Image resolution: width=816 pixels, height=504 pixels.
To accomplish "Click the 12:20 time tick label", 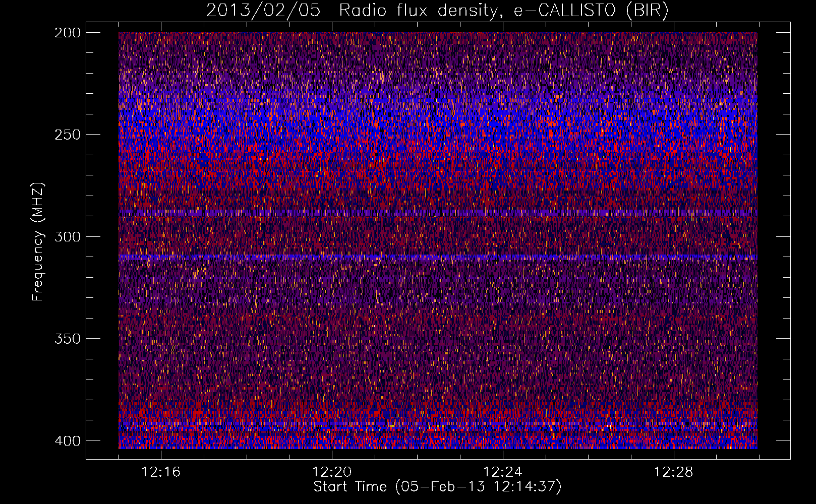I will pyautogui.click(x=332, y=472).
